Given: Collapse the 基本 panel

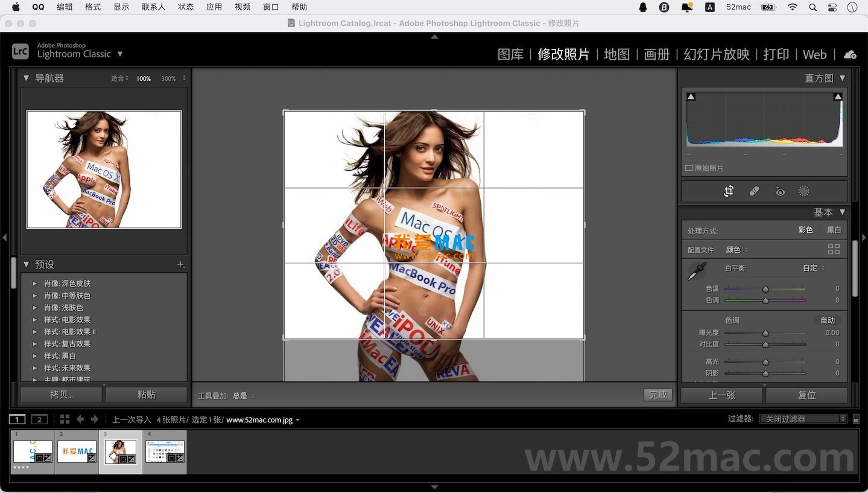Looking at the screenshot, I should click(843, 212).
